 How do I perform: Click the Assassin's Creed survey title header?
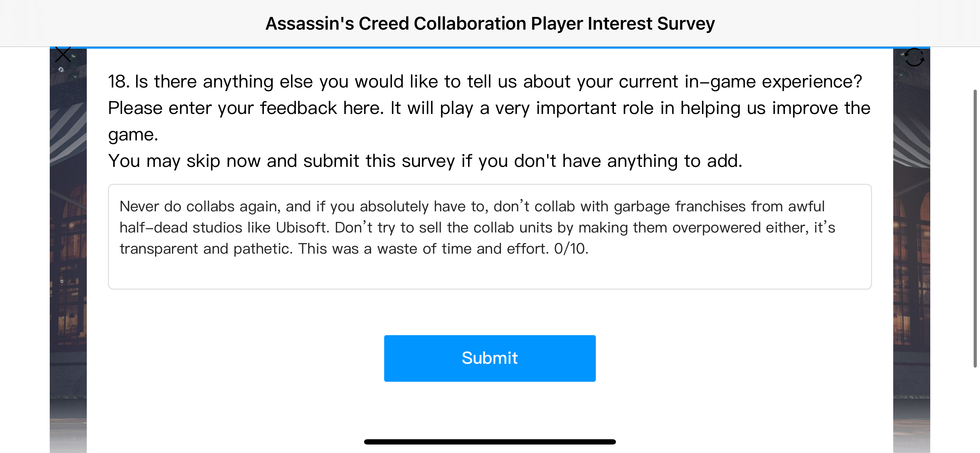pyautogui.click(x=490, y=24)
